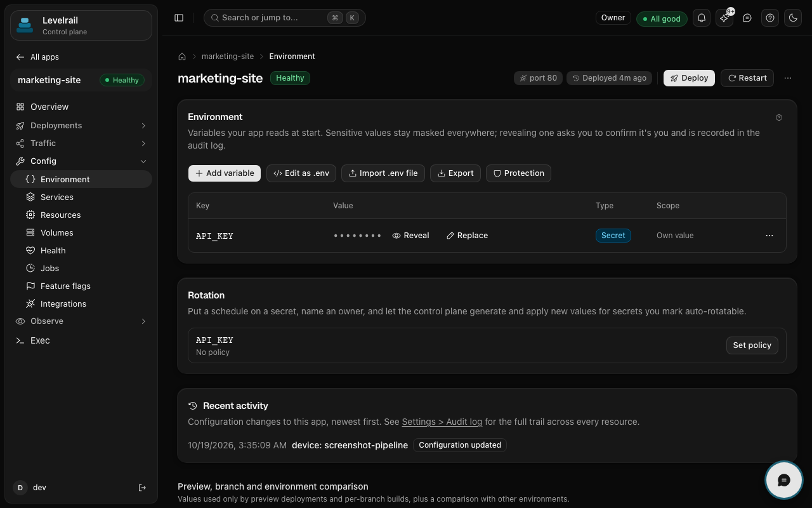
Task: Click marketing-site in the breadcrumb
Action: (x=228, y=57)
